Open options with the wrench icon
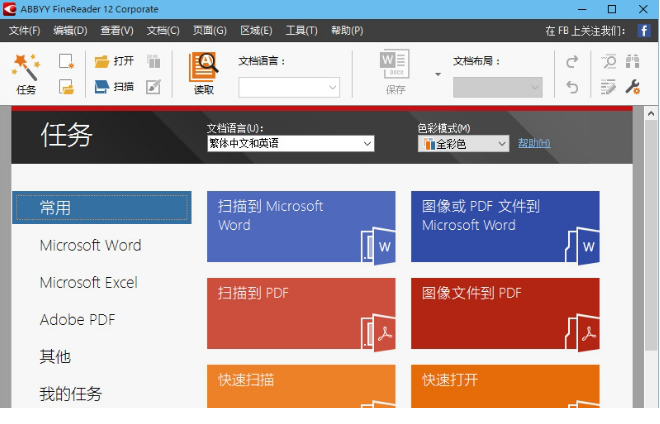This screenshot has width=660, height=424. click(x=632, y=87)
